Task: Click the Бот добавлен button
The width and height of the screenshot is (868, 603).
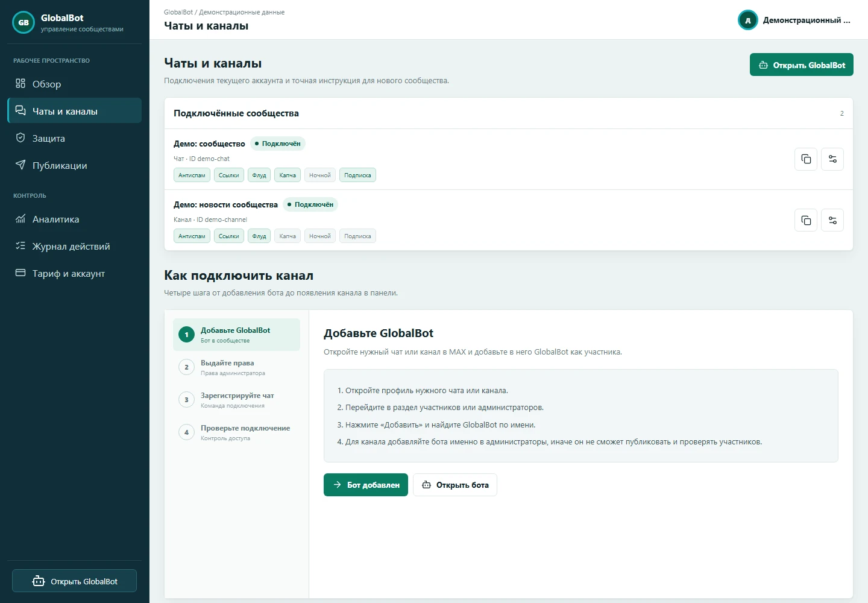Action: tap(366, 485)
